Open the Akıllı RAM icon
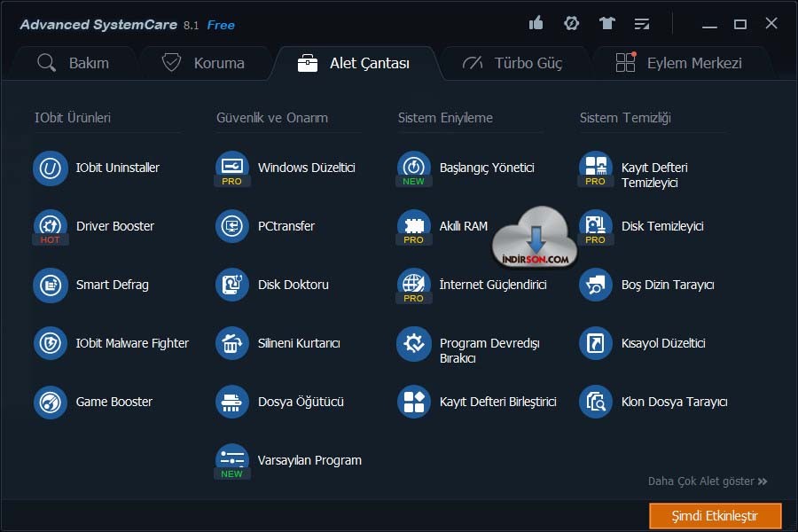This screenshot has height=532, width=798. pyautogui.click(x=414, y=227)
